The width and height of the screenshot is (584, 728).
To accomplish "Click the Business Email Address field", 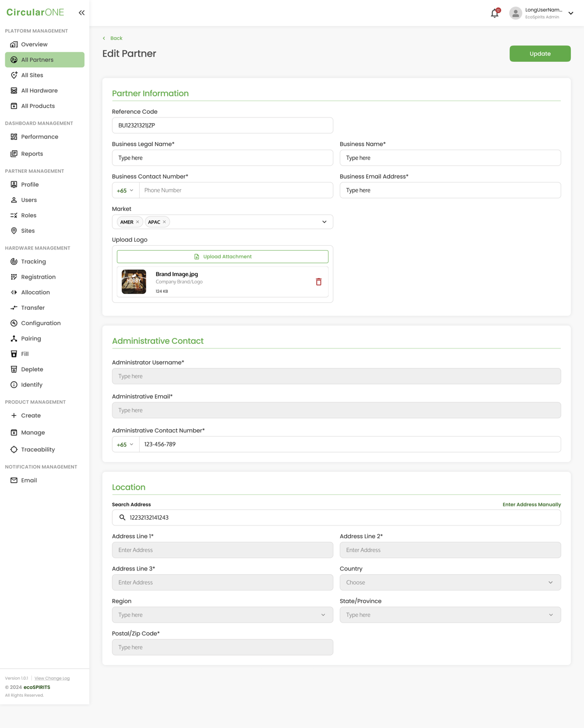I will [x=450, y=190].
